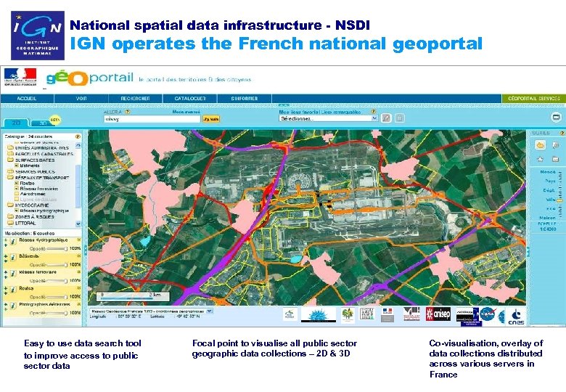
Task: Open the S'informer menu
Action: coord(245,98)
